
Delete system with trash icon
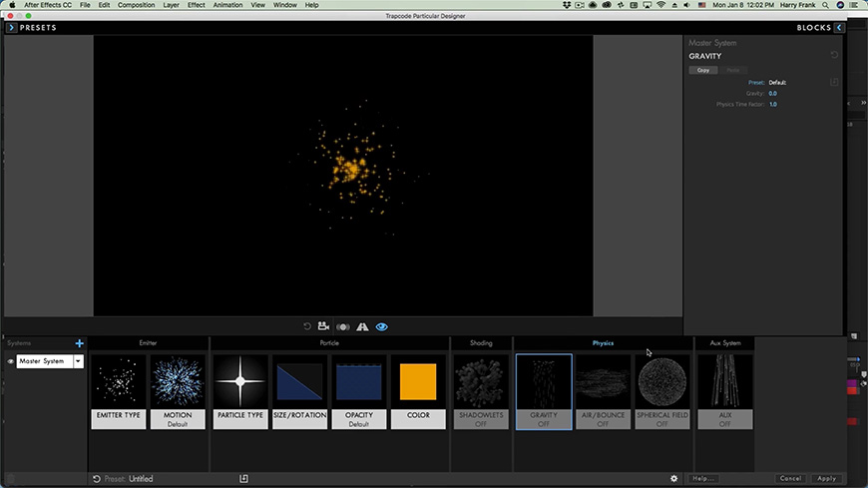[x=11, y=479]
